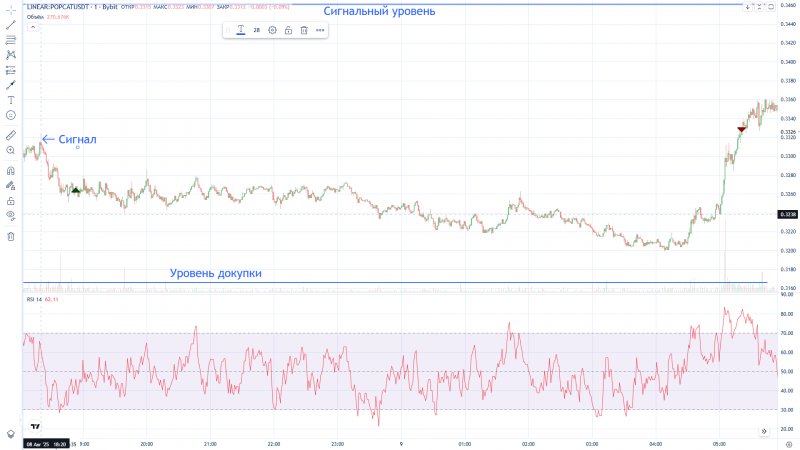Image resolution: width=800 pixels, height=450 pixels.
Task: Open chart settings gear at bottom right
Action: [789, 444]
